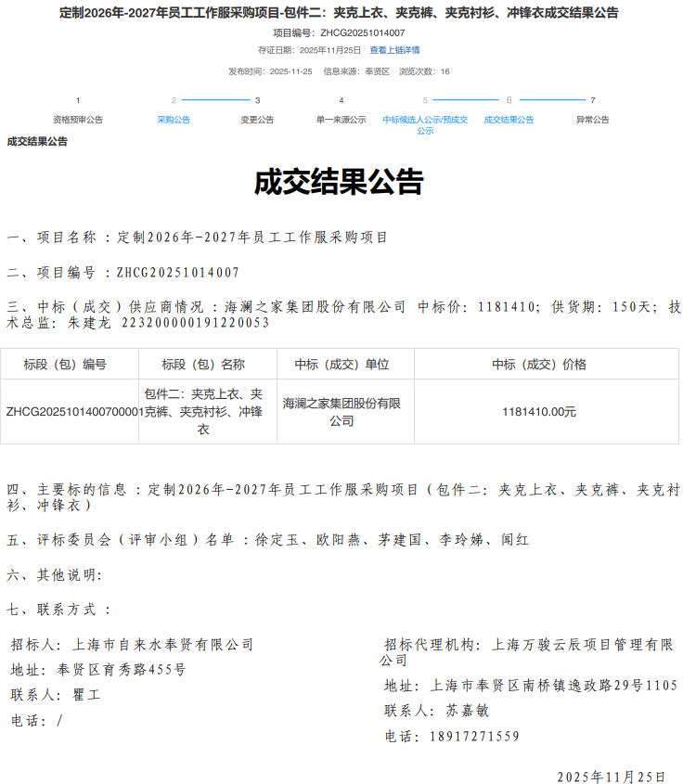Click the 海澜之家集团股份有限公司 table cell
Image resolution: width=683 pixels, height=784 pixels.
pos(345,412)
